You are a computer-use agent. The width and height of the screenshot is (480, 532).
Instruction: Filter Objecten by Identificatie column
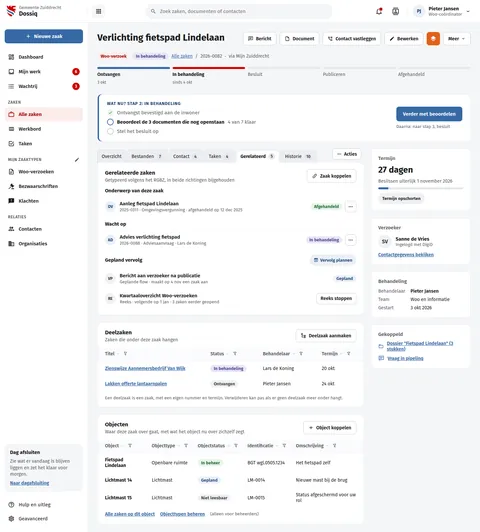284,445
